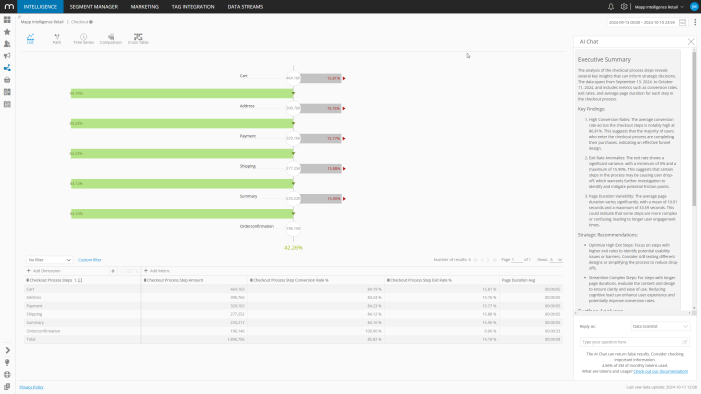This screenshot has height=394, width=701.
Task: Click the globe icon in the sidebar
Action: tap(7, 374)
